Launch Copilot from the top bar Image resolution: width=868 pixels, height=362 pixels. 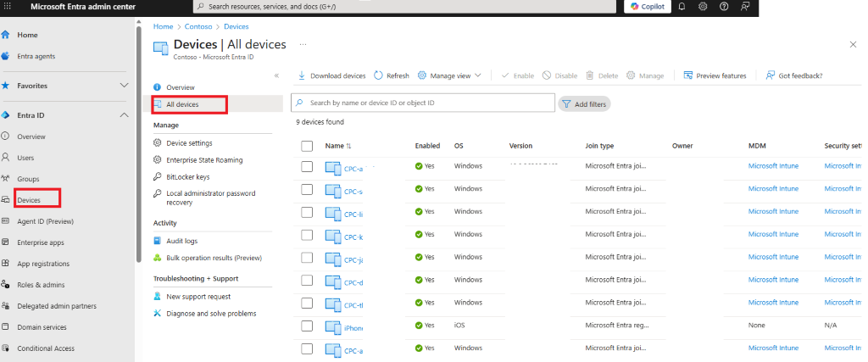pyautogui.click(x=648, y=7)
